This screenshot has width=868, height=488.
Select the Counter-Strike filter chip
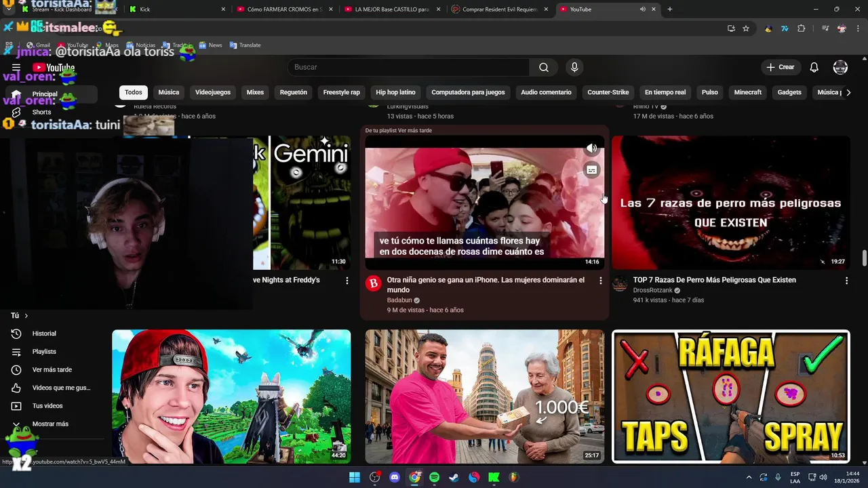tap(608, 92)
